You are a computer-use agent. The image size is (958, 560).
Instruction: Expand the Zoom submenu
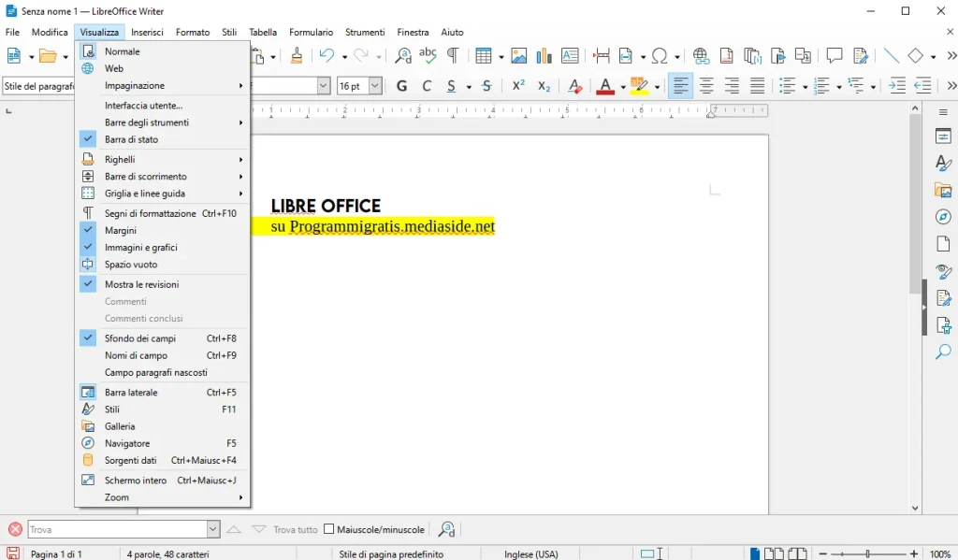(162, 497)
